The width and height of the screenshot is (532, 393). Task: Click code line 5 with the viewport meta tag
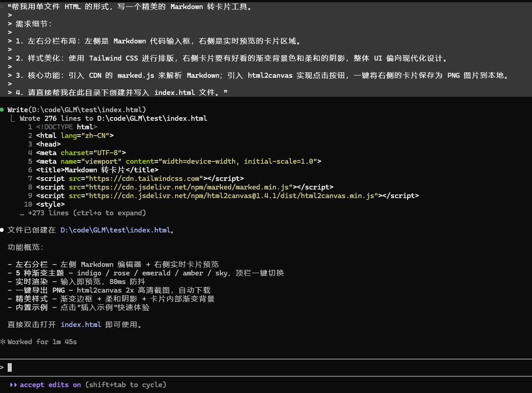coord(175,161)
